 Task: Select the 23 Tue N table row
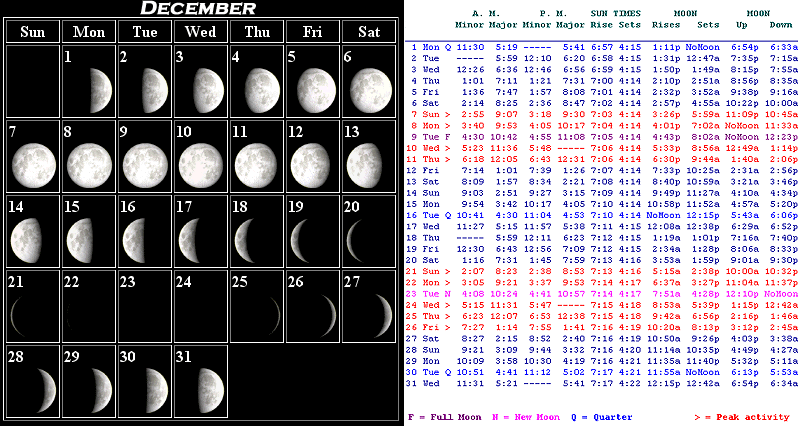603,294
